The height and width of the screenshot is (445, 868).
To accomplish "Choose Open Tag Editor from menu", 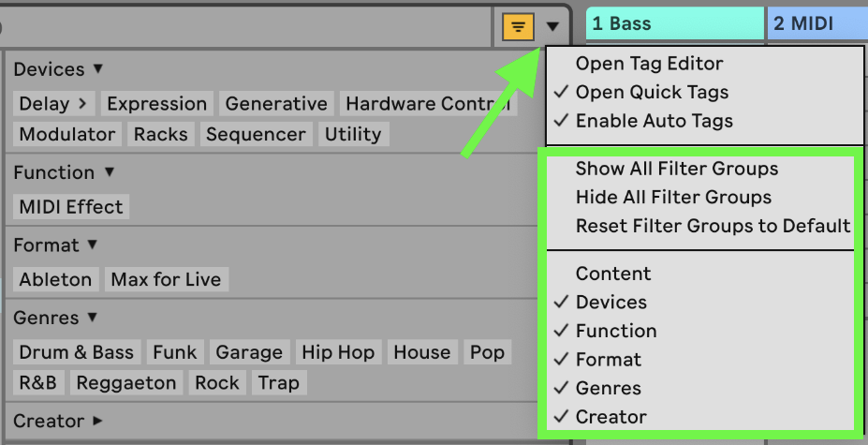I will [649, 64].
